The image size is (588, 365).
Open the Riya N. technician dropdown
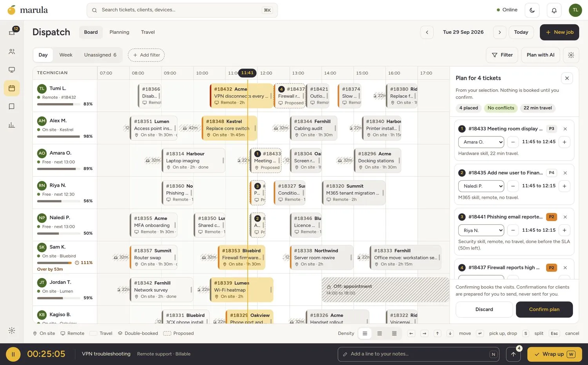pos(481,231)
